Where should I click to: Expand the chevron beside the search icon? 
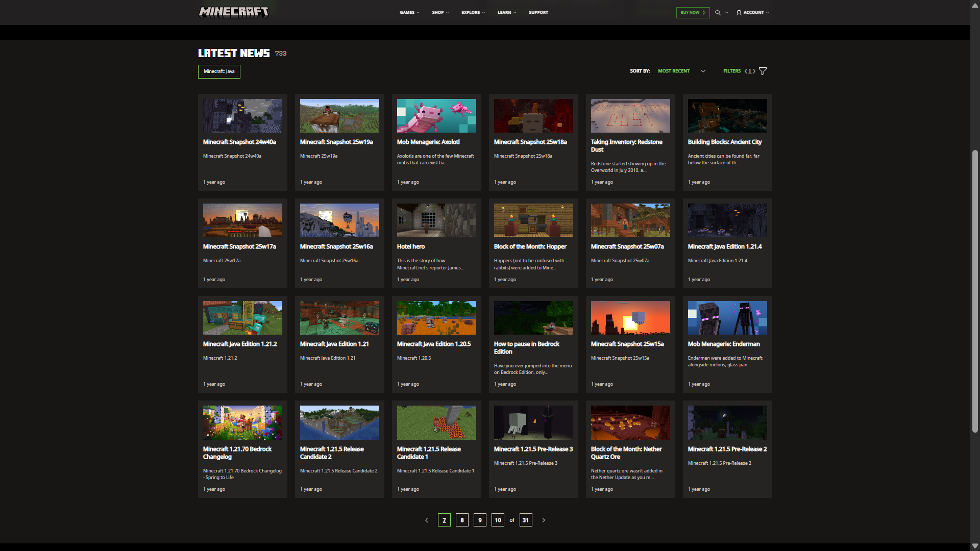(726, 12)
